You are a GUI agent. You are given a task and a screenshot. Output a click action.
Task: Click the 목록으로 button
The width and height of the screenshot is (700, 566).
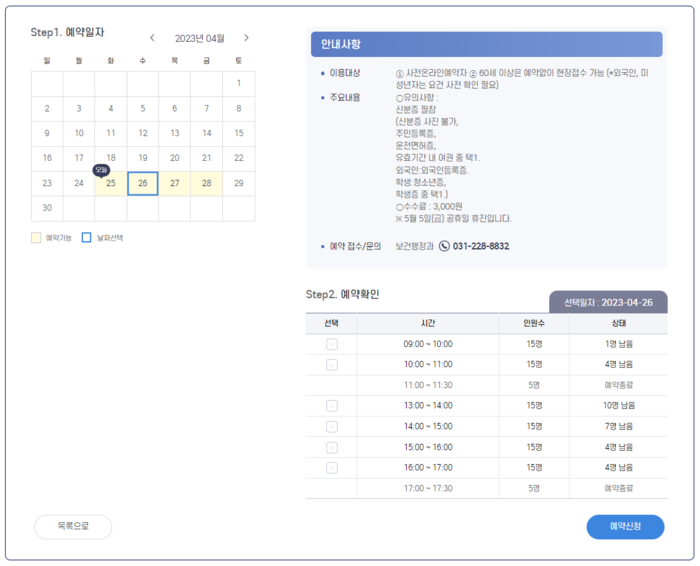[x=73, y=527]
